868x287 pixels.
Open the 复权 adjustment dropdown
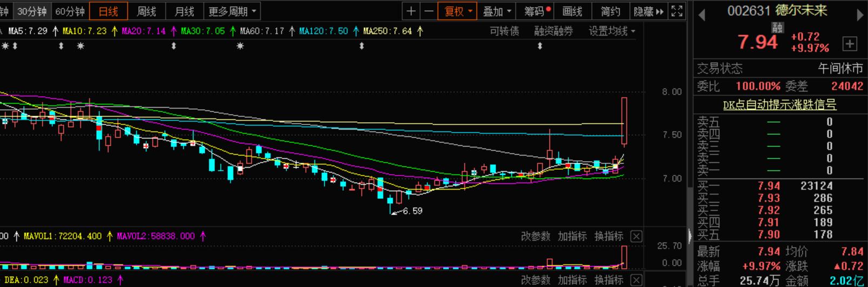pyautogui.click(x=457, y=11)
